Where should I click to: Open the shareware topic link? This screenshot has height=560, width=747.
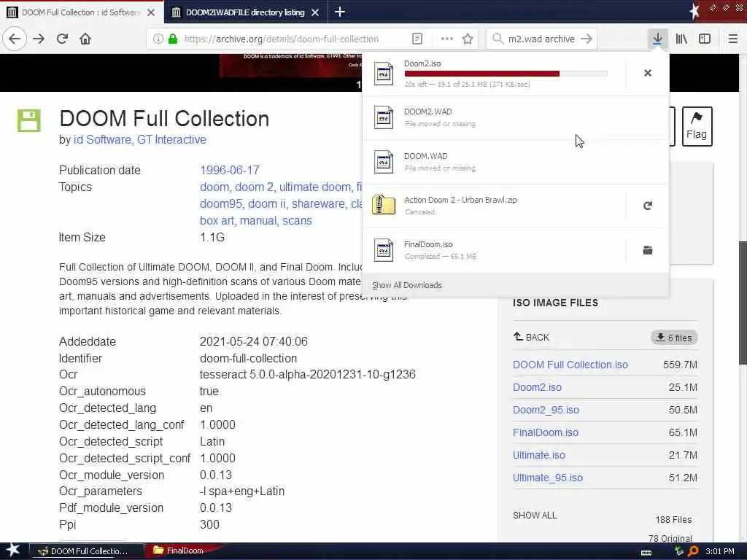(x=318, y=204)
